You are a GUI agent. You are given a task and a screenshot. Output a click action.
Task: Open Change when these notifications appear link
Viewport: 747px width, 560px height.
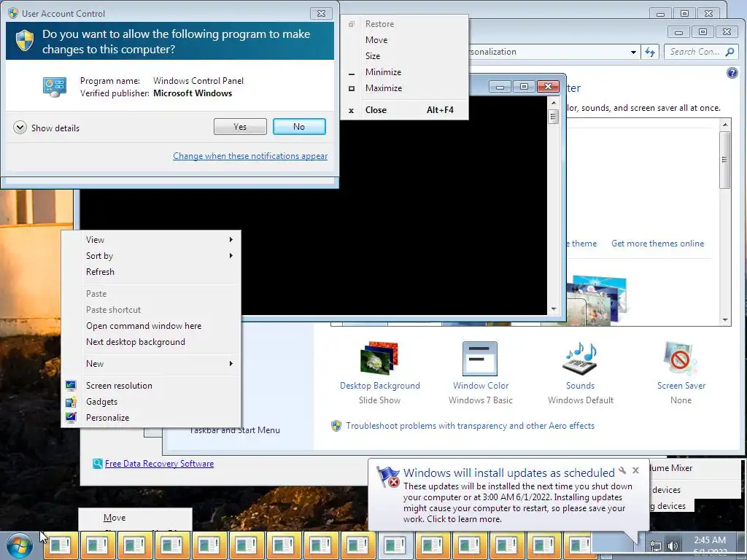point(250,156)
